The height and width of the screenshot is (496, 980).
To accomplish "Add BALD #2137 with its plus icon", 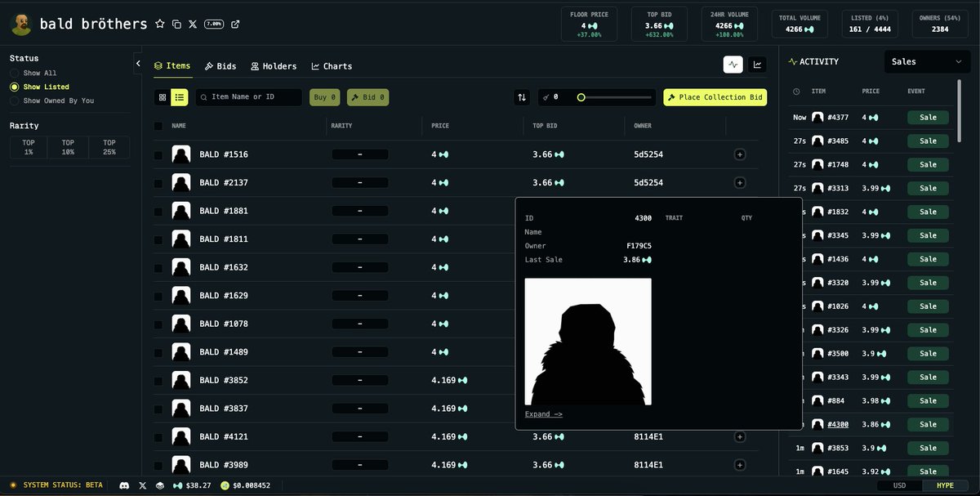I will point(740,183).
